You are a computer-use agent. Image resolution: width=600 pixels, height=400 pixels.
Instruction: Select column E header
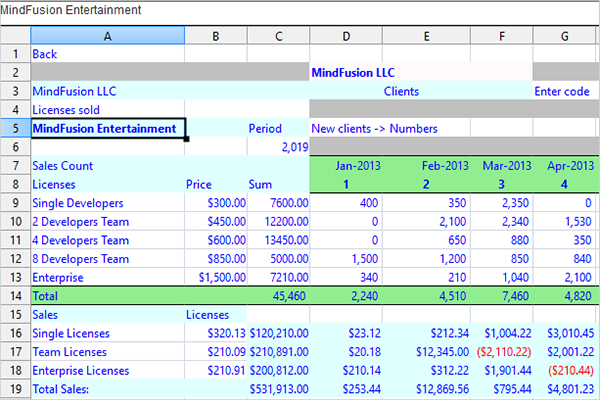(x=426, y=36)
